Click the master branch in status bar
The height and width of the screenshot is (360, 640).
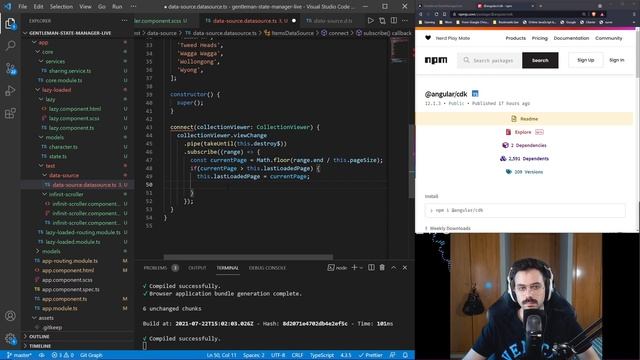click(19, 355)
